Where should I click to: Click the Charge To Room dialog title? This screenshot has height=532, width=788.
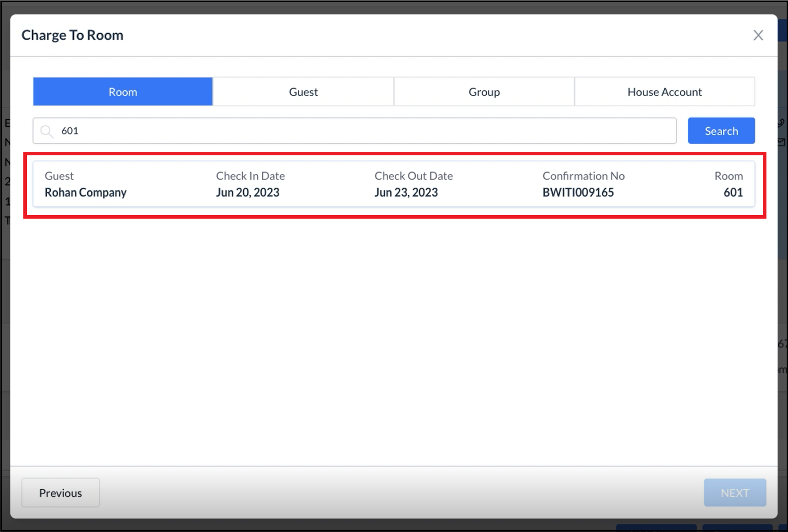point(73,35)
